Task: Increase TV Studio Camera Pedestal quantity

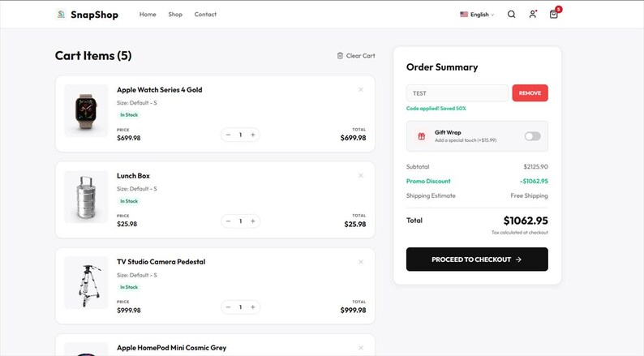Action: [x=253, y=307]
